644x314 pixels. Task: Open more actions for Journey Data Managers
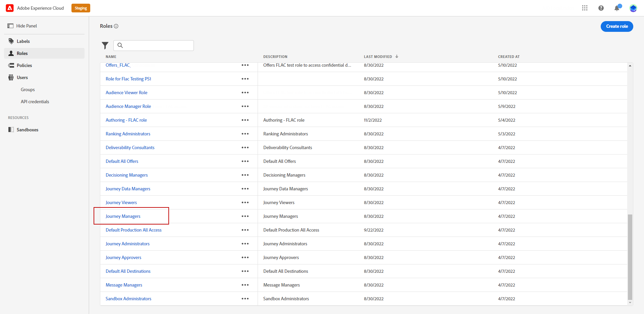coord(245,189)
